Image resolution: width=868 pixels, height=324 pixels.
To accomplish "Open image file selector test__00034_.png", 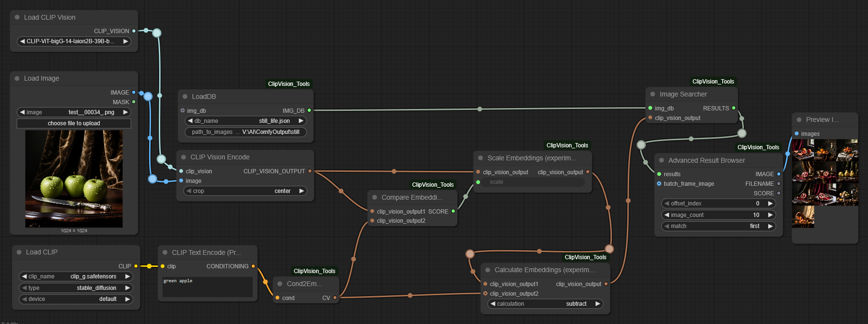I will 74,112.
